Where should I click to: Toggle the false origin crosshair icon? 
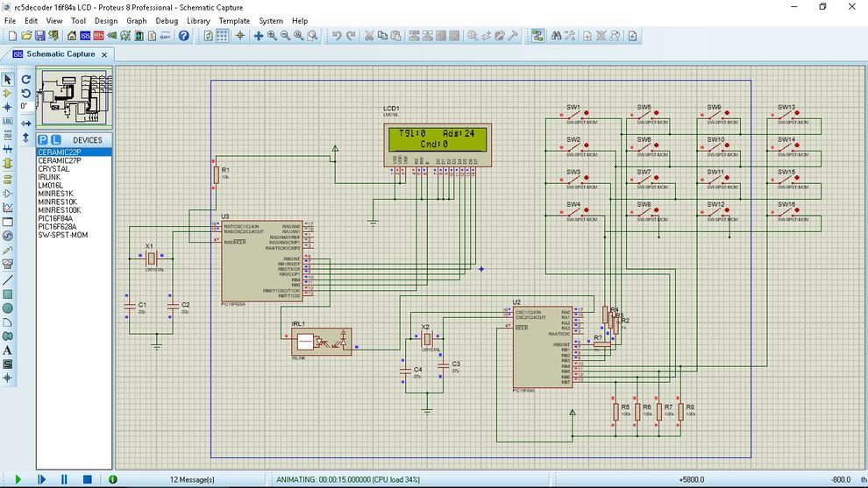(240, 36)
